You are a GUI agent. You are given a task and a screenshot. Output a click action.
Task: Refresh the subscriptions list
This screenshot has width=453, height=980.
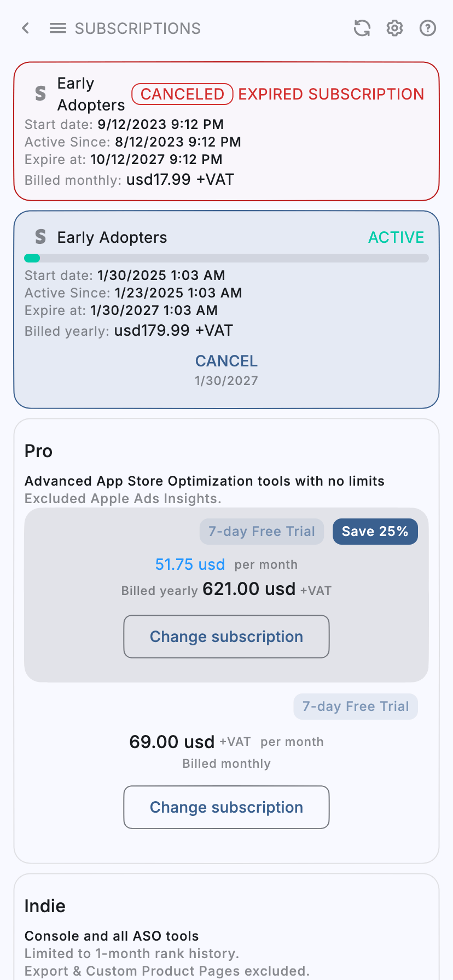pyautogui.click(x=362, y=28)
